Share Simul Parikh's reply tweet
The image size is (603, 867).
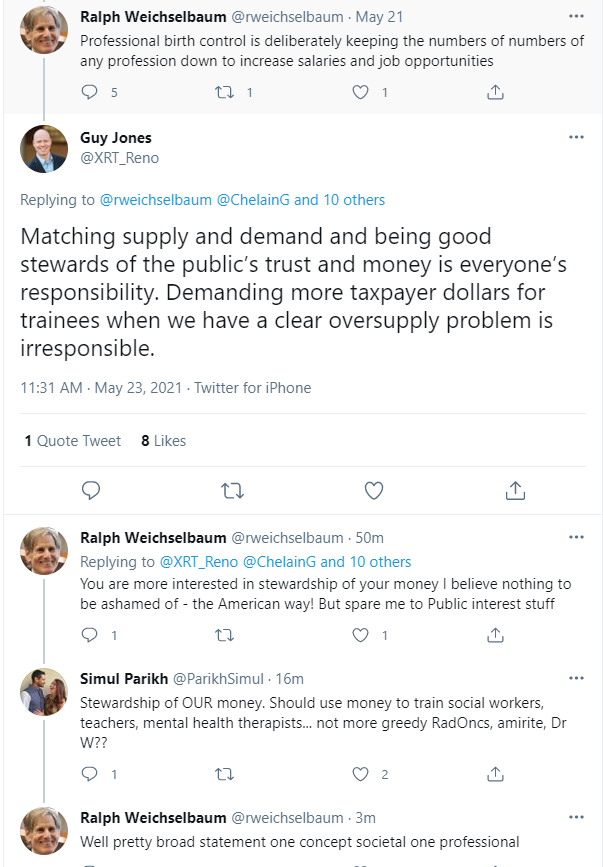click(495, 773)
